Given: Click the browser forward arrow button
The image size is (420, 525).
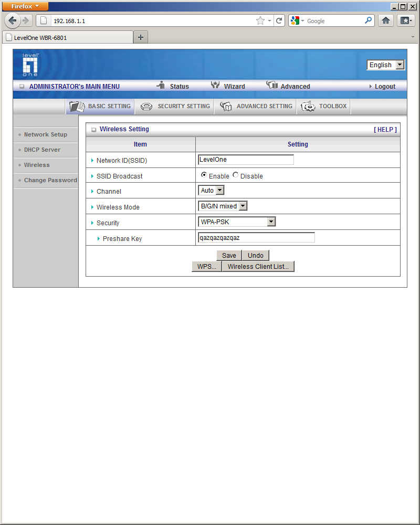Looking at the screenshot, I should point(26,21).
